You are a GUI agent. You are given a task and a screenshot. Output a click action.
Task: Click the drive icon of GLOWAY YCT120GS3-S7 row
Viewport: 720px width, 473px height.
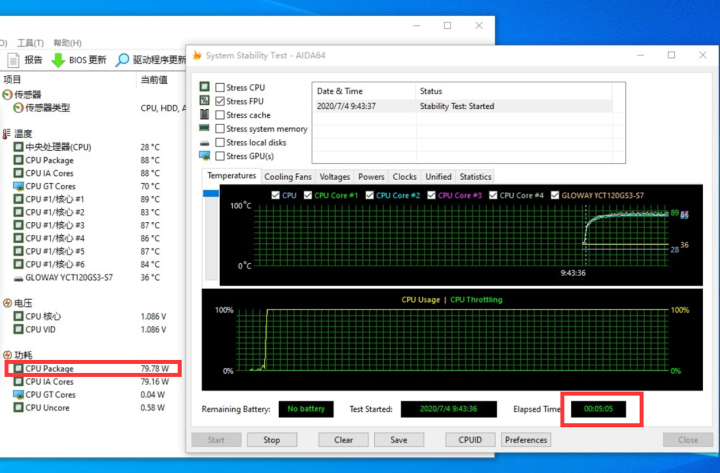(x=18, y=278)
